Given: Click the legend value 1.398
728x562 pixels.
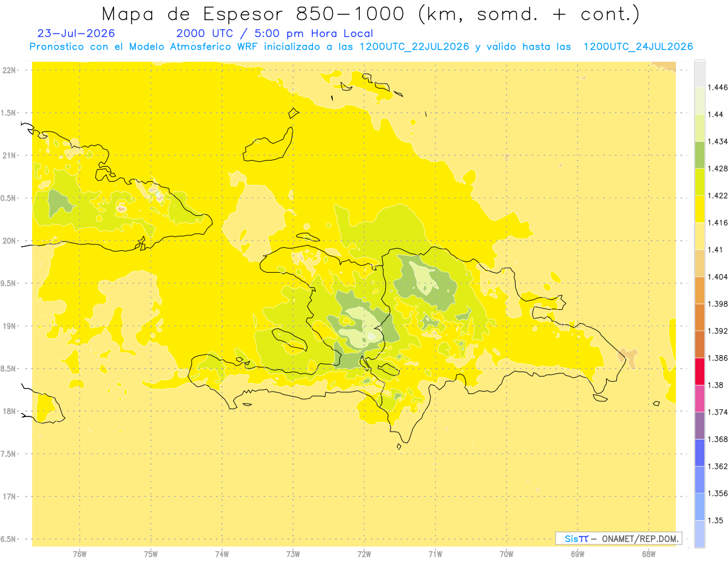Looking at the screenshot, I should coord(718,304).
